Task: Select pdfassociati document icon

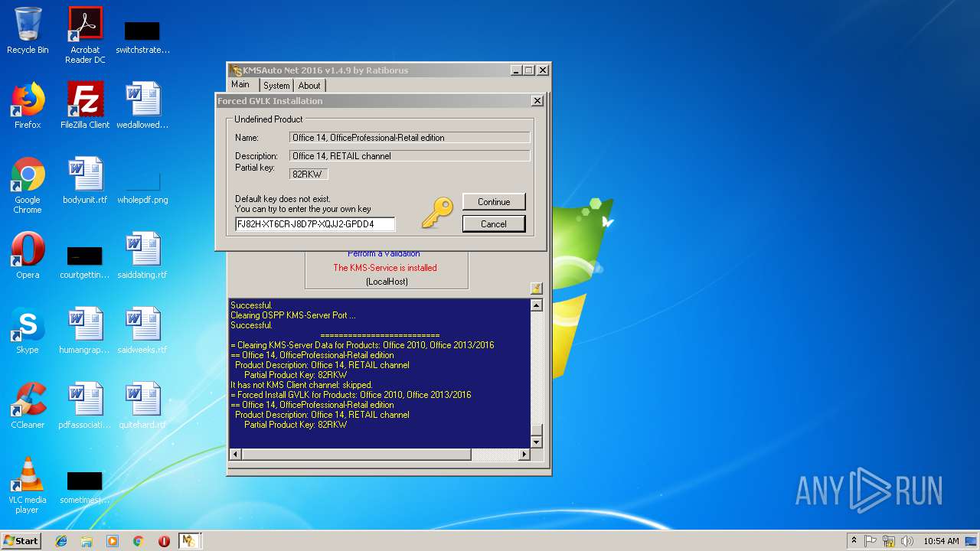Action: 85,406
